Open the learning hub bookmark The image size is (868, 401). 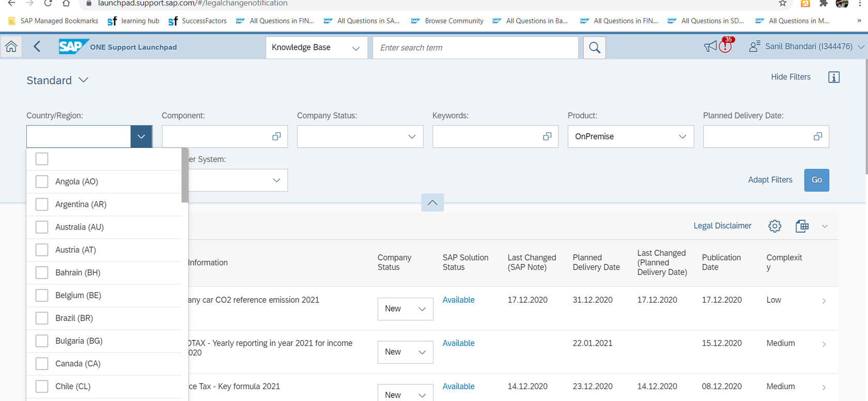tap(133, 21)
